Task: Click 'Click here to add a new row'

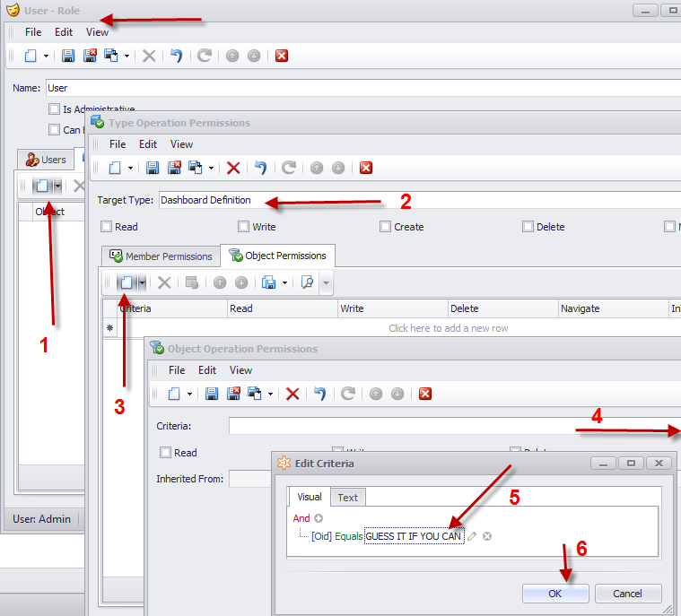Action: pos(449,328)
